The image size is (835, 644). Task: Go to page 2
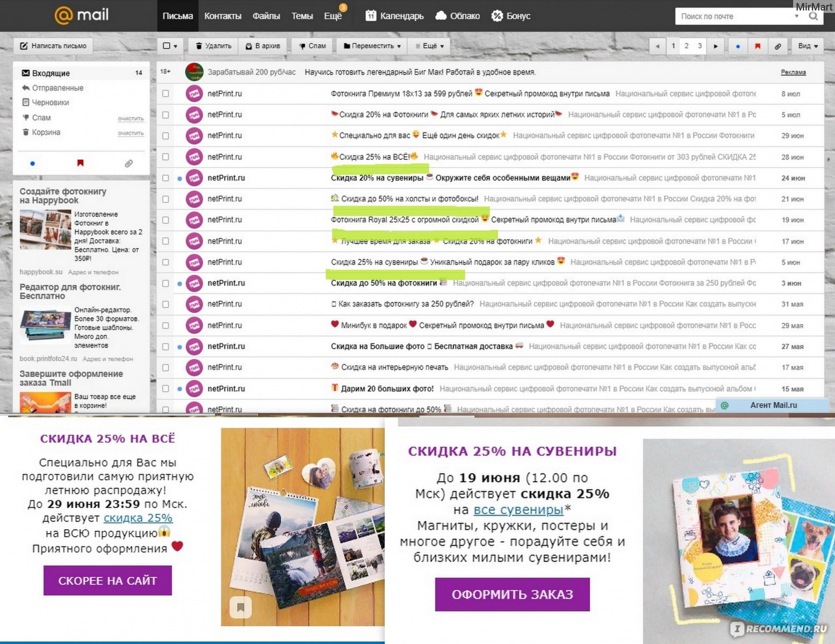point(686,46)
